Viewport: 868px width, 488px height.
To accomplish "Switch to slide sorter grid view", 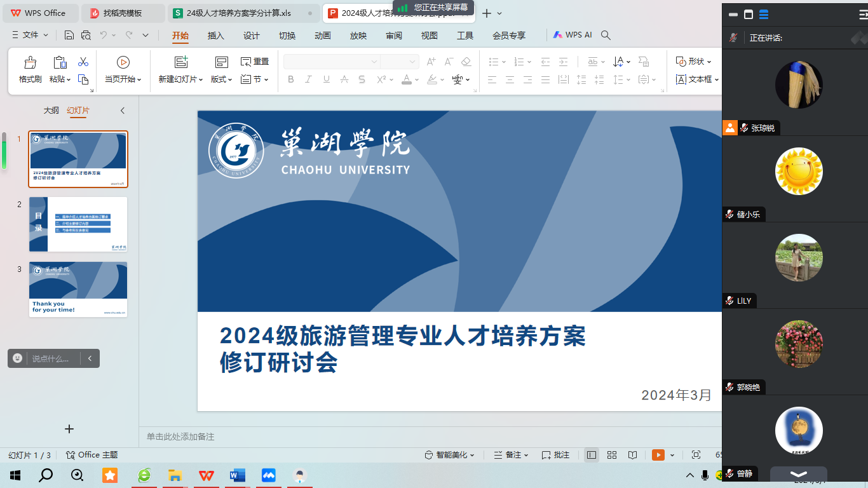I will [x=612, y=455].
